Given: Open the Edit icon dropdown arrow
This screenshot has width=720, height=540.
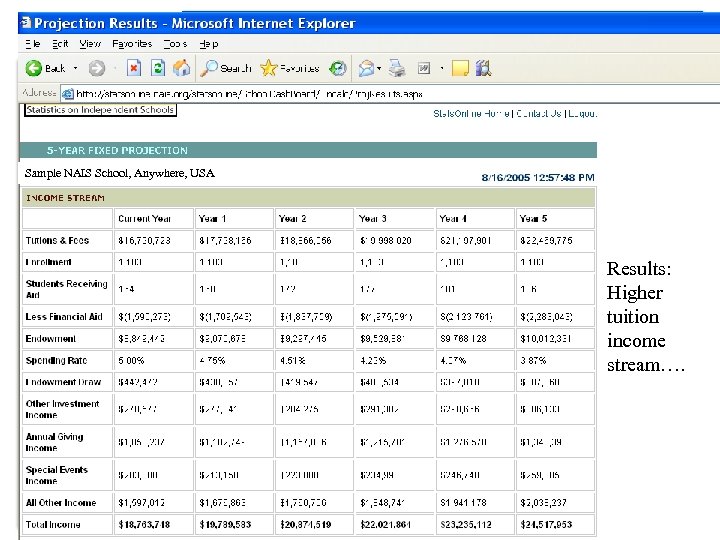Looking at the screenshot, I should point(442,68).
